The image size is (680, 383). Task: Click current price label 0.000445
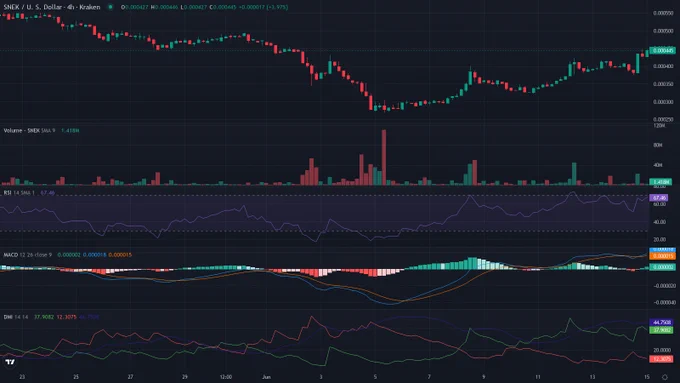662,51
